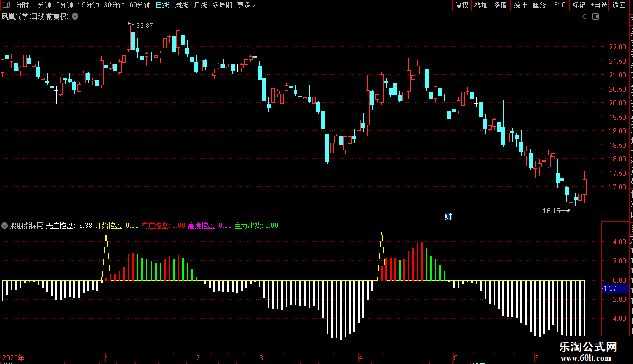Activate the 画线 drawing tools
This screenshot has width=633, height=364.
pos(539,5)
